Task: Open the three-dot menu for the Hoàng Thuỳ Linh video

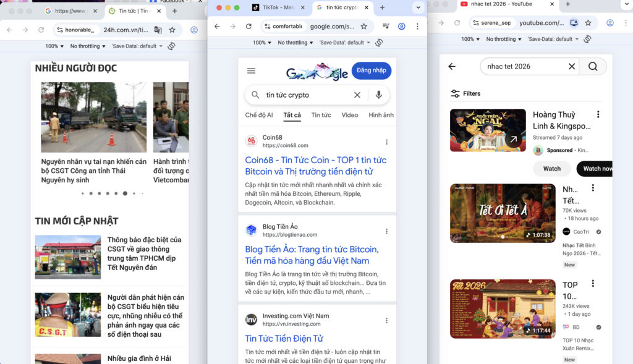Action: pyautogui.click(x=598, y=114)
